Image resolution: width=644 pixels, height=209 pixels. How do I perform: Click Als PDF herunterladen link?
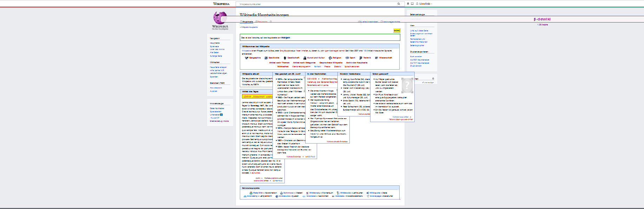click(x=420, y=60)
